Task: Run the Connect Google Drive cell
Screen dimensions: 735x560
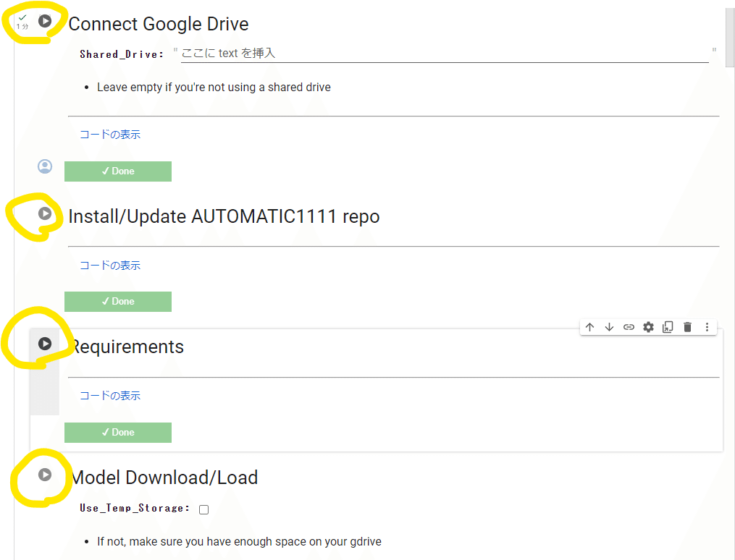Action: [44, 21]
